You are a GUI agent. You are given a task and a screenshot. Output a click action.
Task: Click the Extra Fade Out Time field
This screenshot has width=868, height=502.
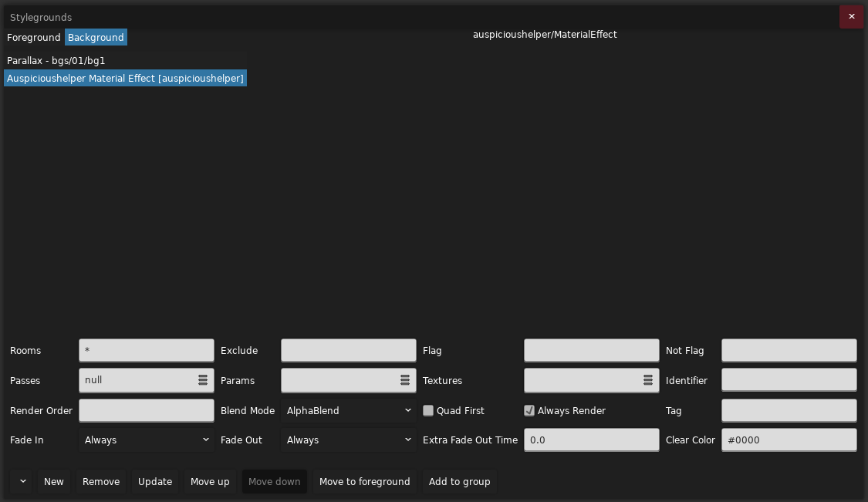(x=591, y=440)
